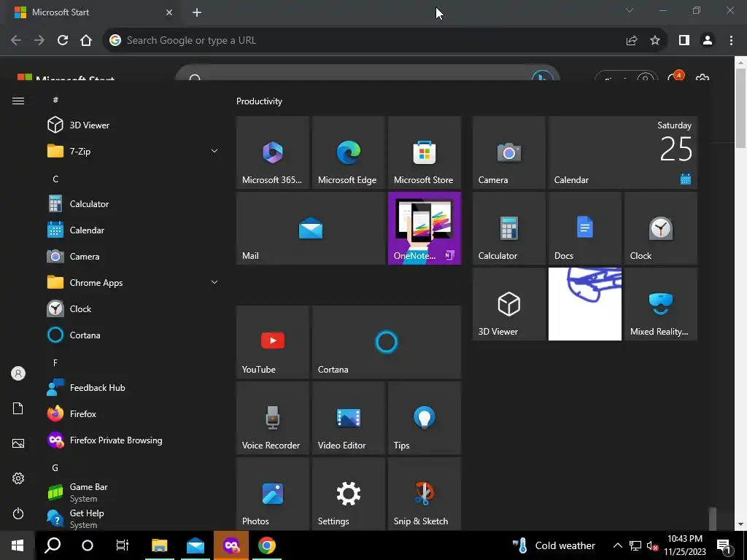Go to Chrome home page

[86, 40]
